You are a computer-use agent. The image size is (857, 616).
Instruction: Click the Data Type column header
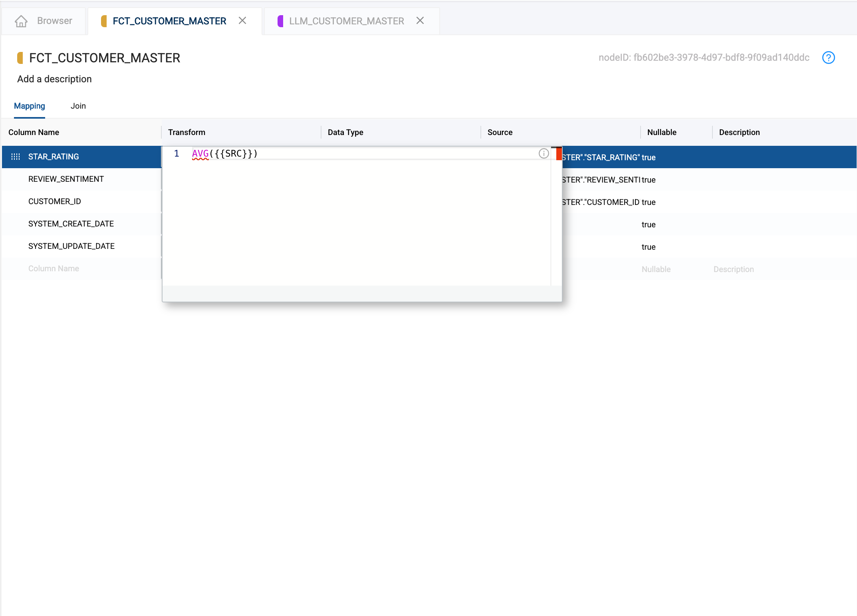(345, 132)
